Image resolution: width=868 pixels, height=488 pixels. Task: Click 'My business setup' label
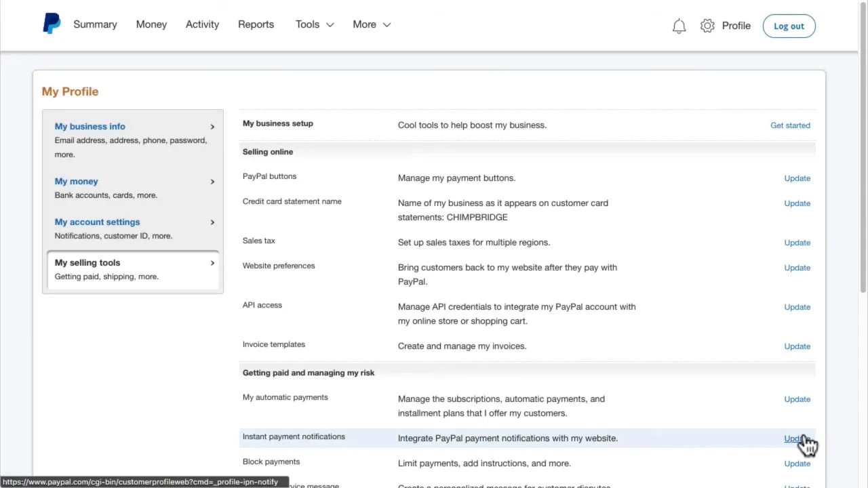[x=278, y=123]
